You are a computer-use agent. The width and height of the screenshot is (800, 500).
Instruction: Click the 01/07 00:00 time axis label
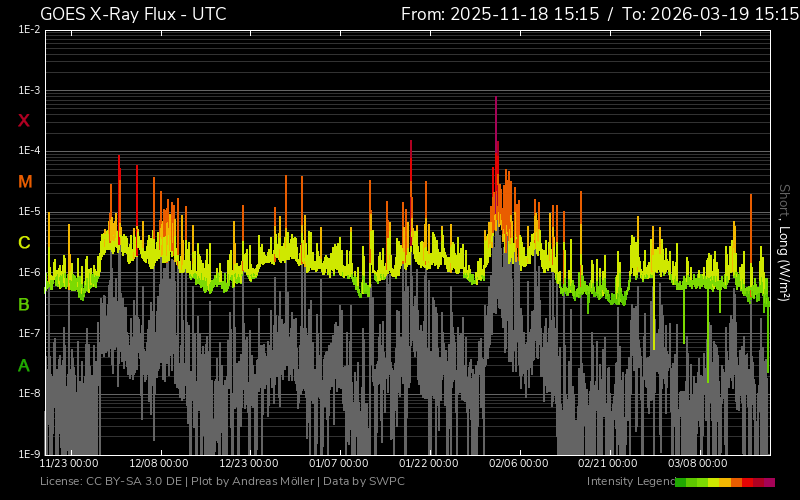pos(339,464)
